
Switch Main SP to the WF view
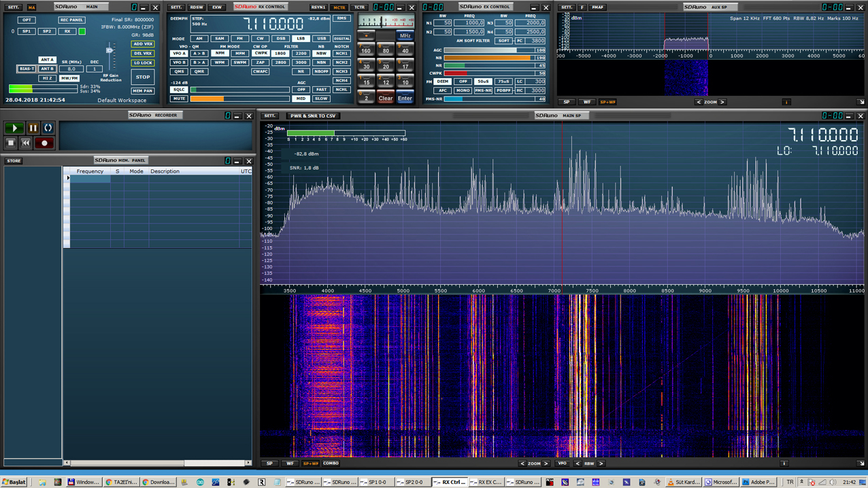point(290,464)
